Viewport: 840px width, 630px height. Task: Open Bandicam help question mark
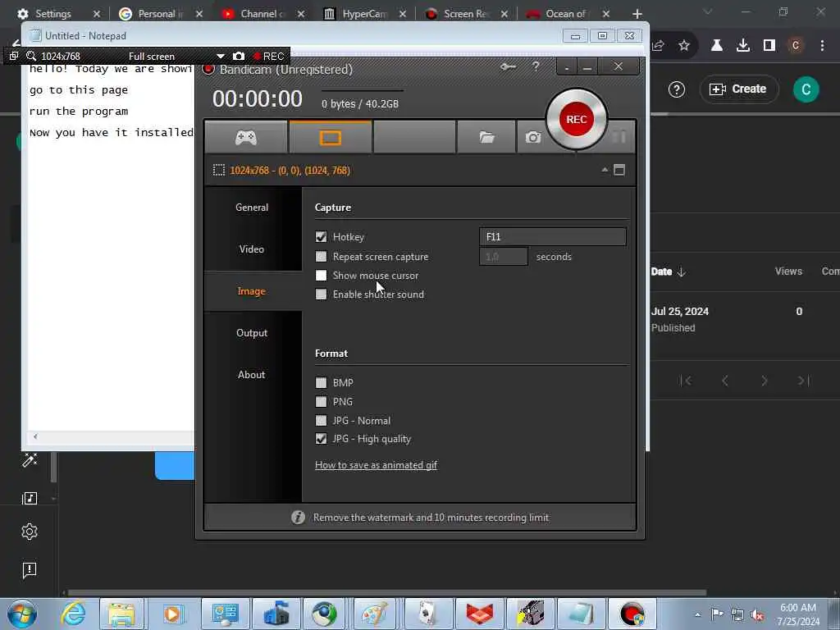click(x=536, y=66)
